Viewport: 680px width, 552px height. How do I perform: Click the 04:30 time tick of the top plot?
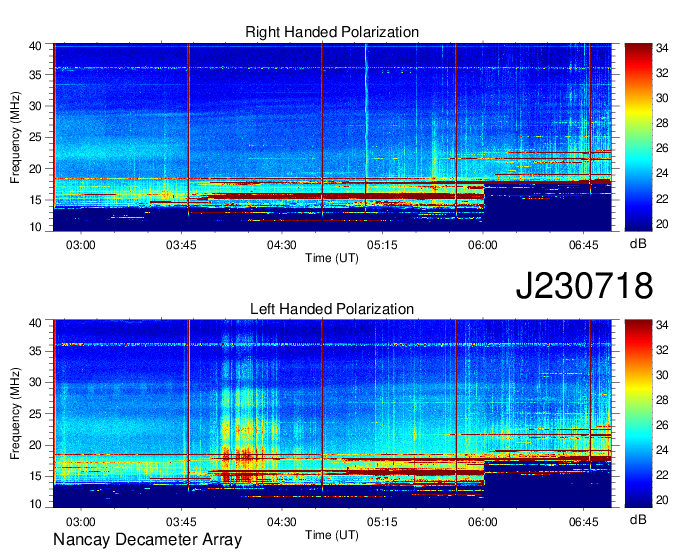coord(282,245)
